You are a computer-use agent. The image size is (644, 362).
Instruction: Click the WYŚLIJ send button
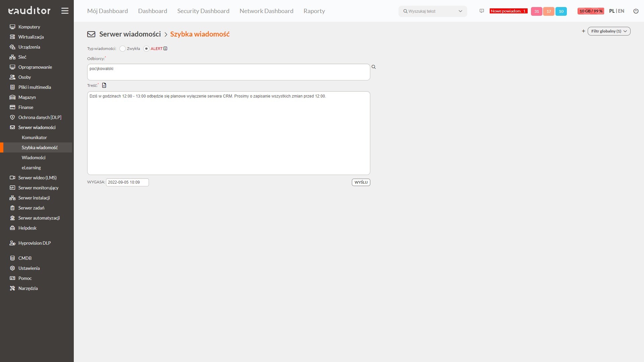tap(361, 182)
